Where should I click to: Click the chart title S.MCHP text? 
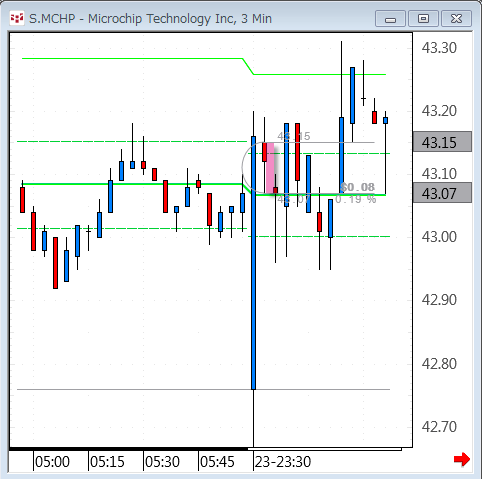pos(52,19)
